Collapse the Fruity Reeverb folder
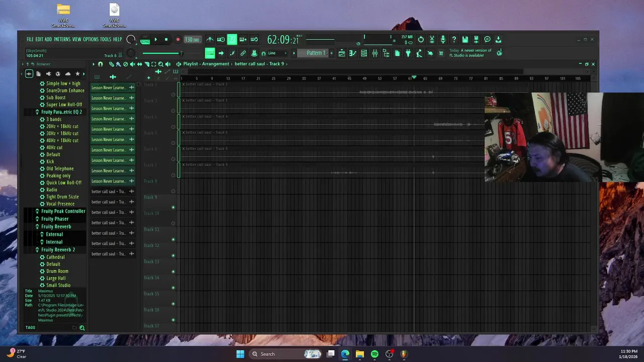The image size is (644, 362). (56, 226)
